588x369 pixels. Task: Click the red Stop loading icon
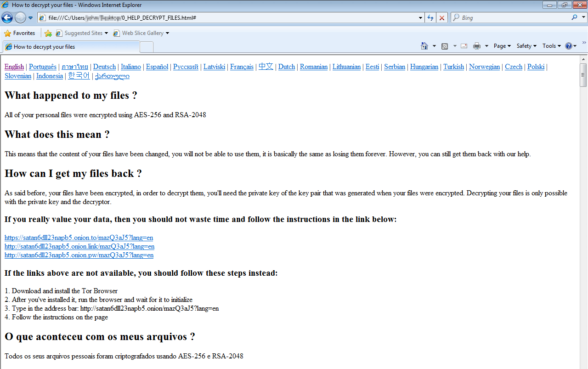point(442,18)
